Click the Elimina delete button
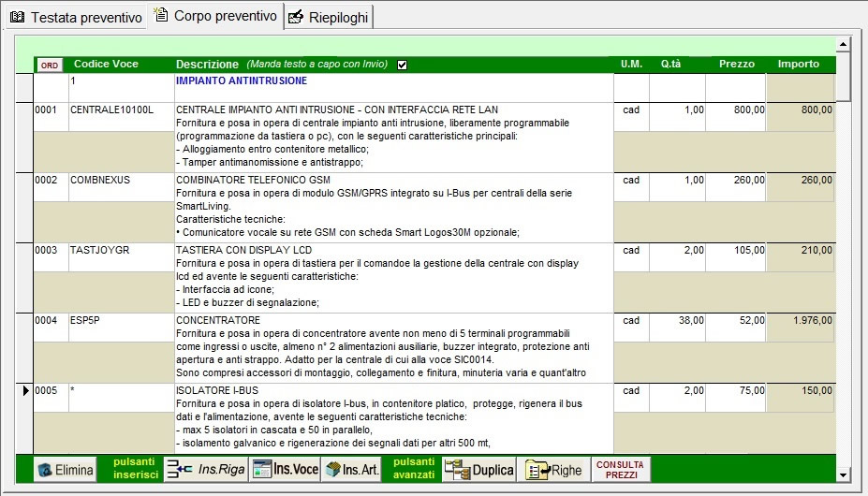 (65, 470)
